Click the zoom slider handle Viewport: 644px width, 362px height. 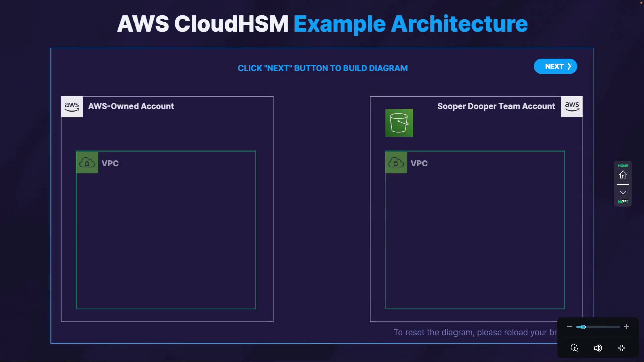(x=583, y=327)
